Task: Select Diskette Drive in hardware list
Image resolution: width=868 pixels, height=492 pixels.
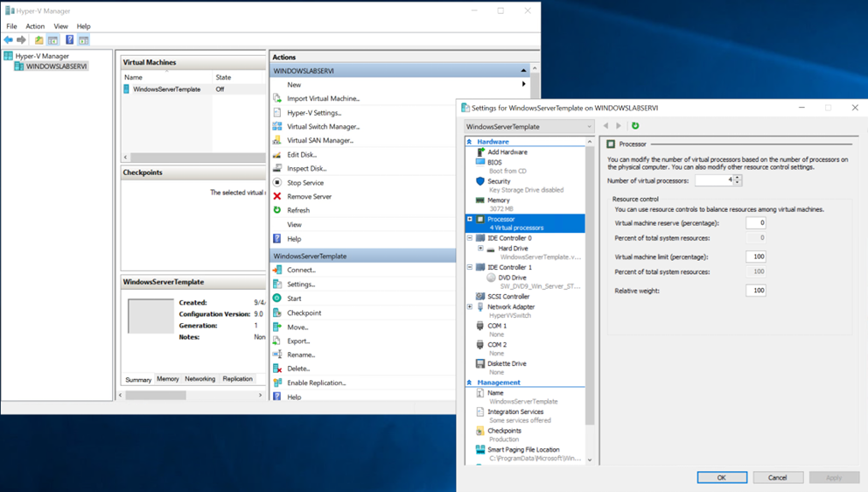Action: [x=507, y=363]
